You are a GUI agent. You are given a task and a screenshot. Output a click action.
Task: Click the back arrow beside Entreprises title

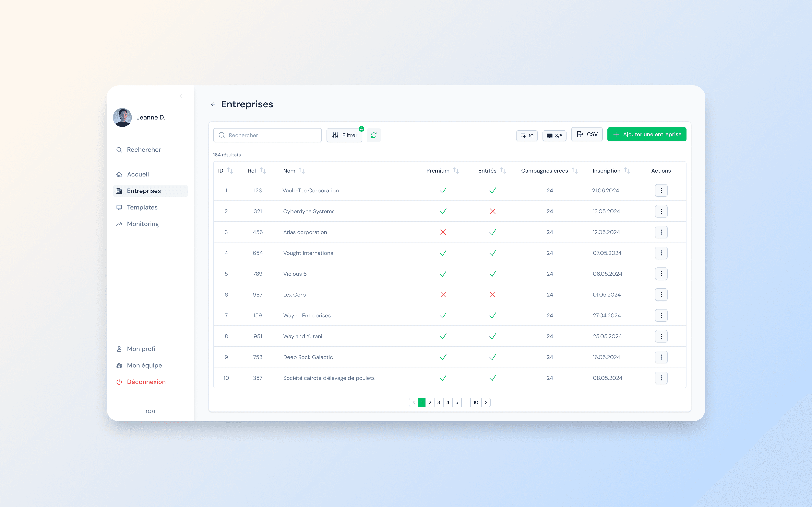[213, 104]
